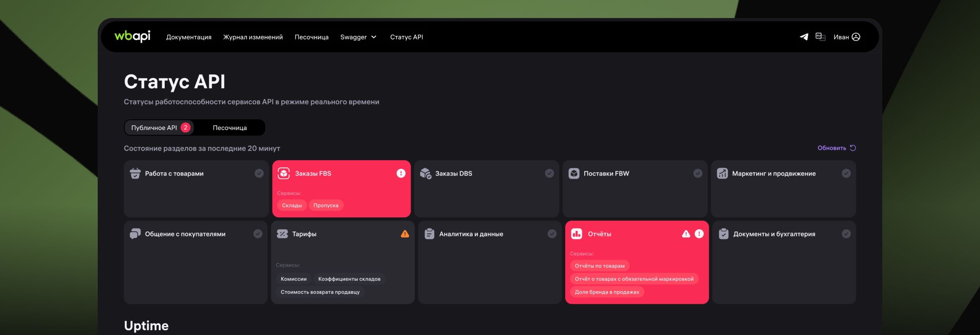Image resolution: width=980 pixels, height=335 pixels.
Task: Select the Коэффициенты складов service chip
Action: tap(349, 279)
